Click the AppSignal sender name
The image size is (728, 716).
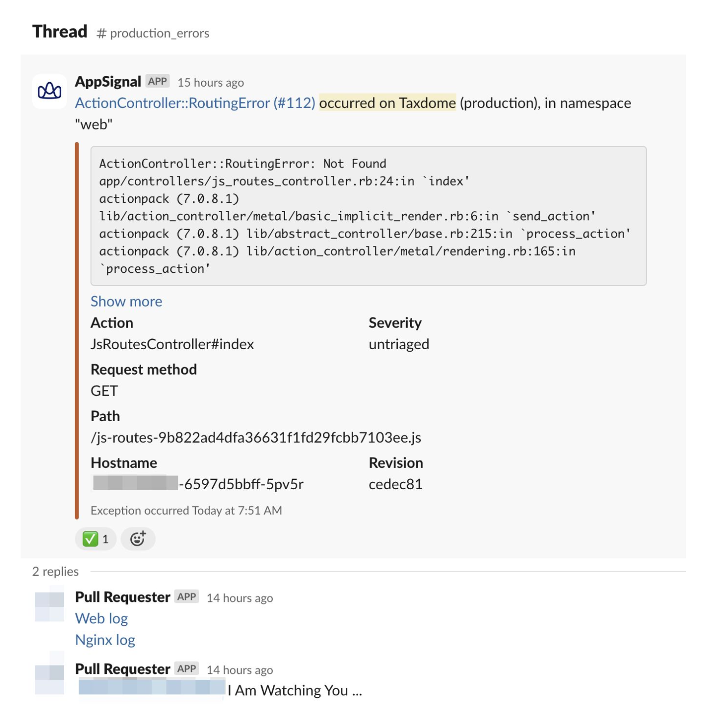108,81
